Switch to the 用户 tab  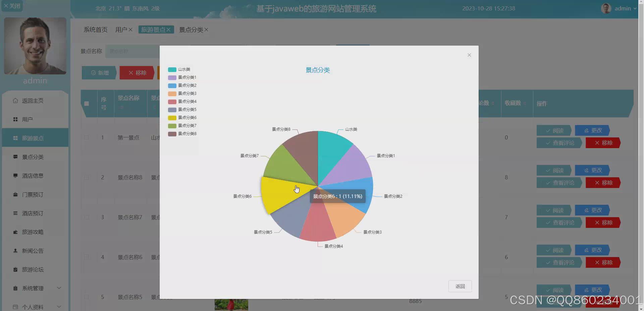pos(121,30)
